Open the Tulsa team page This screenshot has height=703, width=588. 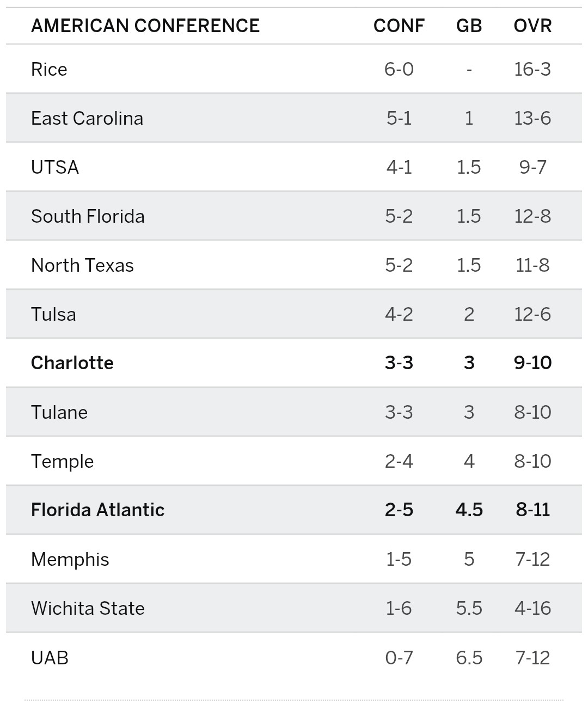53,314
